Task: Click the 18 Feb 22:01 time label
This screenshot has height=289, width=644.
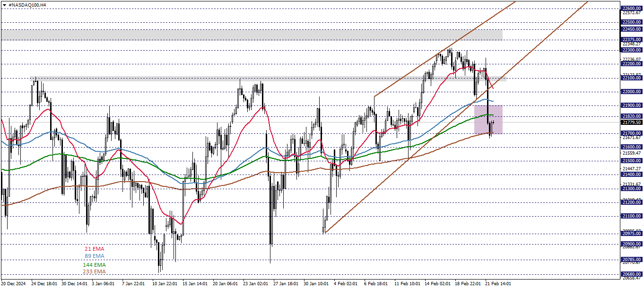Action: pos(468,284)
